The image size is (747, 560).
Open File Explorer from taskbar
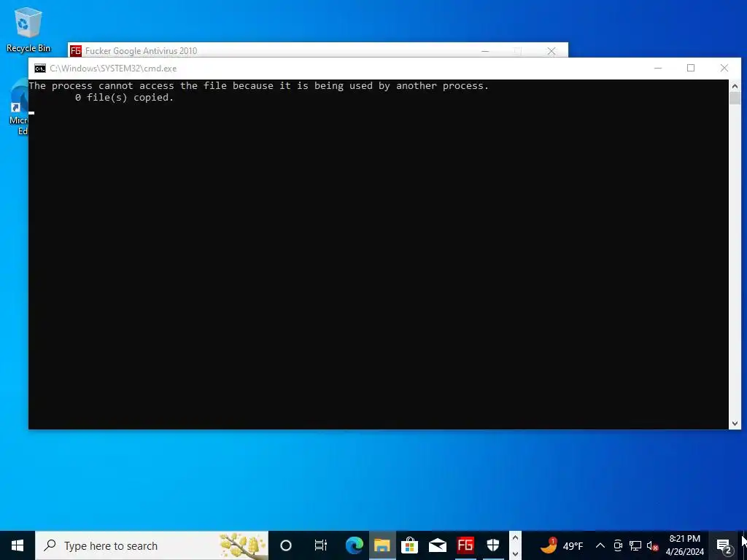[x=382, y=545]
